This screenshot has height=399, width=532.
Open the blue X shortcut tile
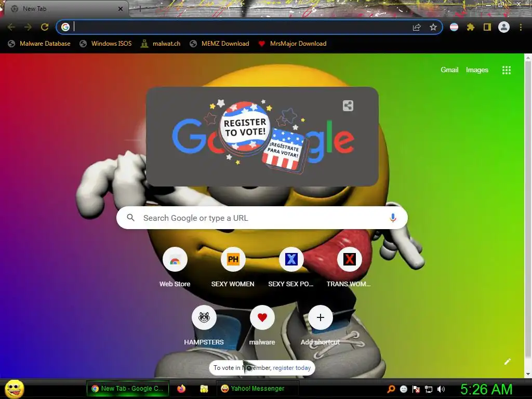point(291,268)
